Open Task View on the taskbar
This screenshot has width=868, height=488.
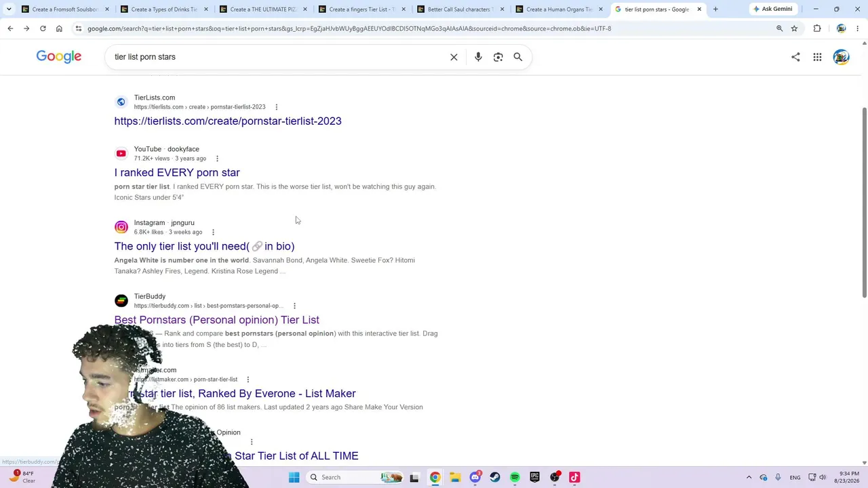pos(414,477)
